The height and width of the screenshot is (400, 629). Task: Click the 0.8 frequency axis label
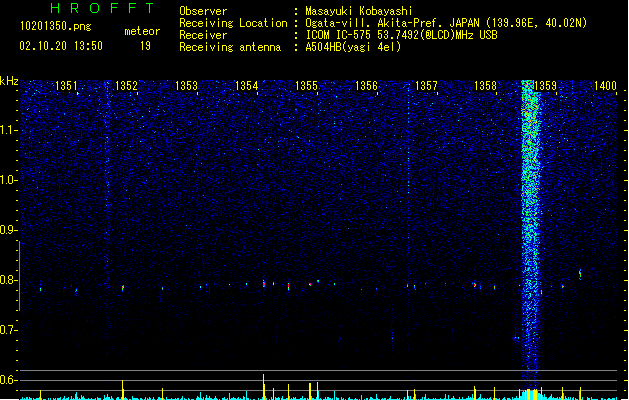pyautogui.click(x=8, y=280)
